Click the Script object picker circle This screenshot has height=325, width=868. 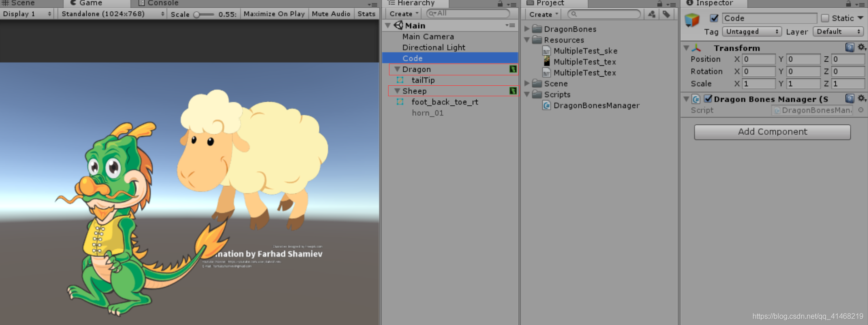861,110
